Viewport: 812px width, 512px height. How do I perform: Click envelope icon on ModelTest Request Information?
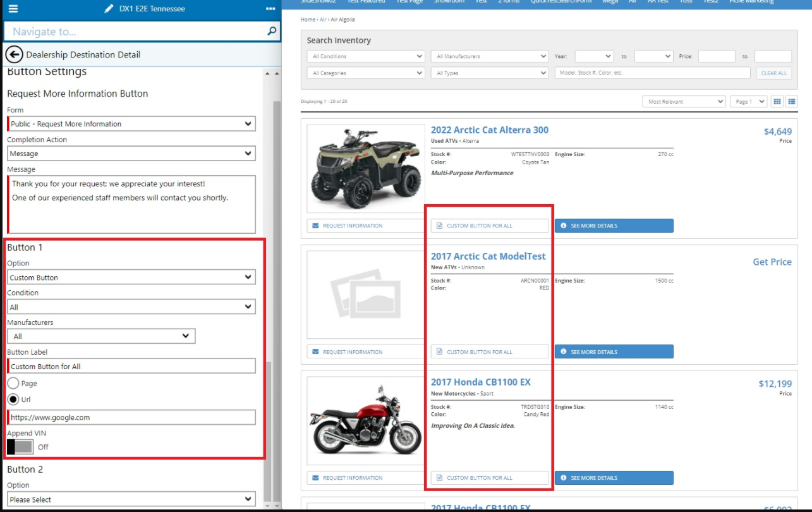click(x=316, y=352)
